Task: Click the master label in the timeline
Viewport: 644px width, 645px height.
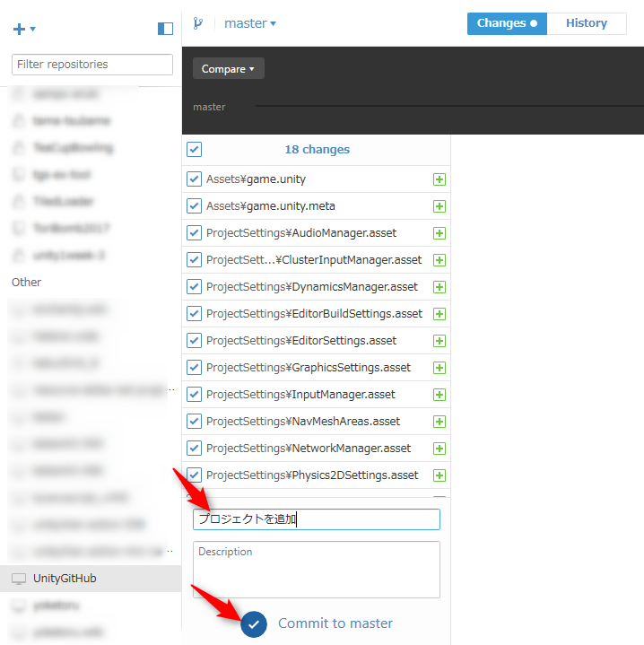Action: (209, 107)
